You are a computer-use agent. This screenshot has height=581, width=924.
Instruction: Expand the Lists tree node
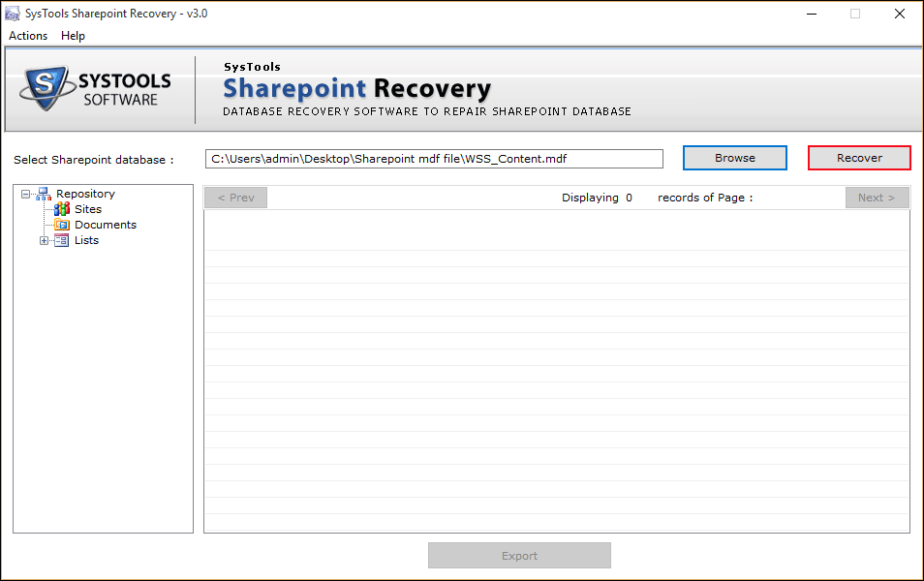pyautogui.click(x=44, y=240)
